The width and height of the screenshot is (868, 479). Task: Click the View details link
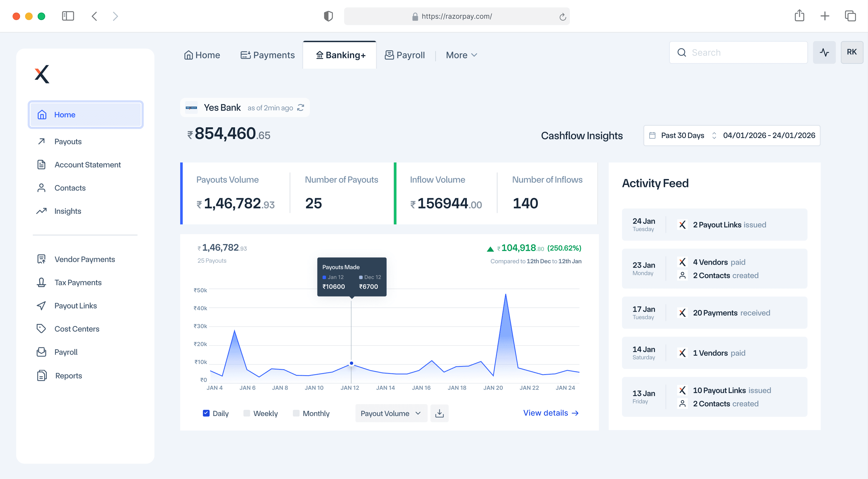[551, 413]
